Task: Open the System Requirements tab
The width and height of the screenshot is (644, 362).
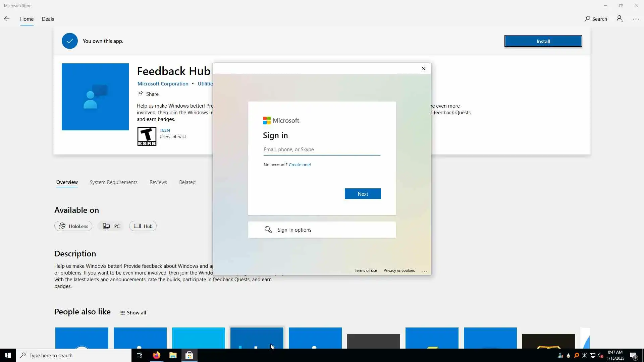Action: [x=113, y=182]
